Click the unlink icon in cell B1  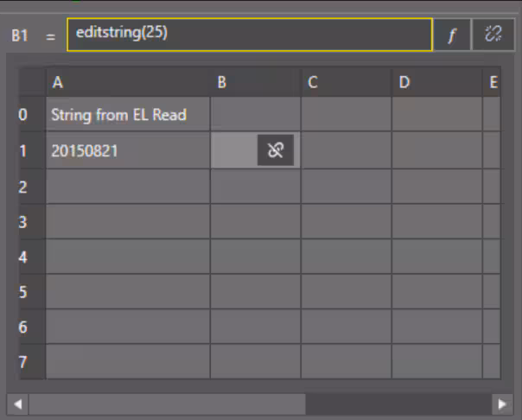point(276,150)
